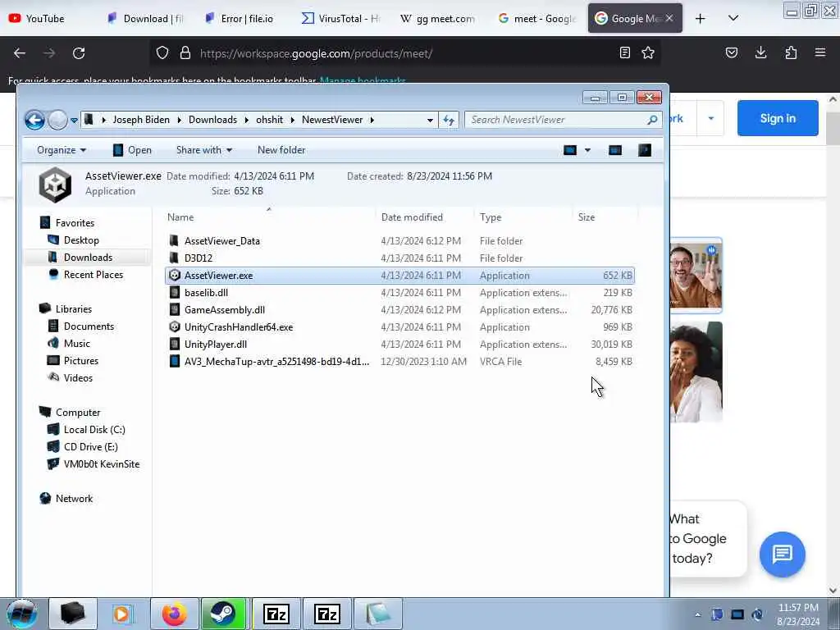This screenshot has width=840, height=630.
Task: Select Downloads in address breadcrumb
Action: (x=212, y=120)
